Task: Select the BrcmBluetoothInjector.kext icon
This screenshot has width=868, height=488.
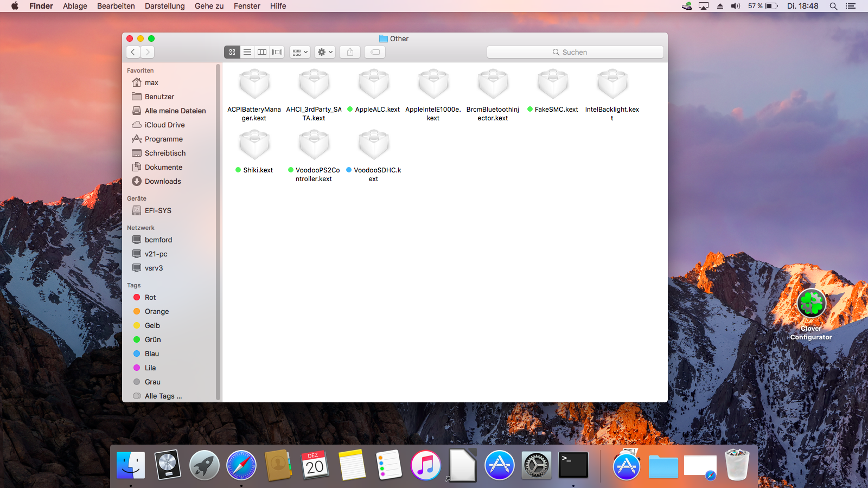Action: 493,84
